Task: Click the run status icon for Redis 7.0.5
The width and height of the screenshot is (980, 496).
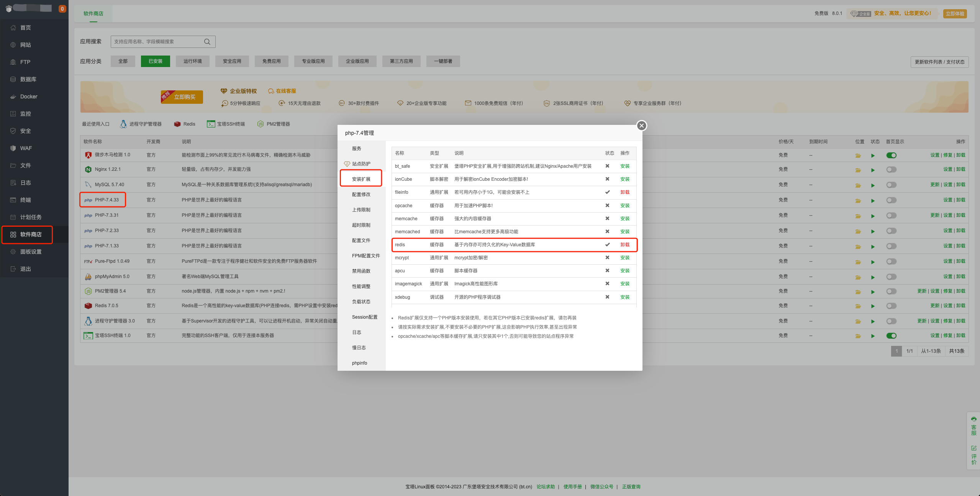Action: pos(873,306)
